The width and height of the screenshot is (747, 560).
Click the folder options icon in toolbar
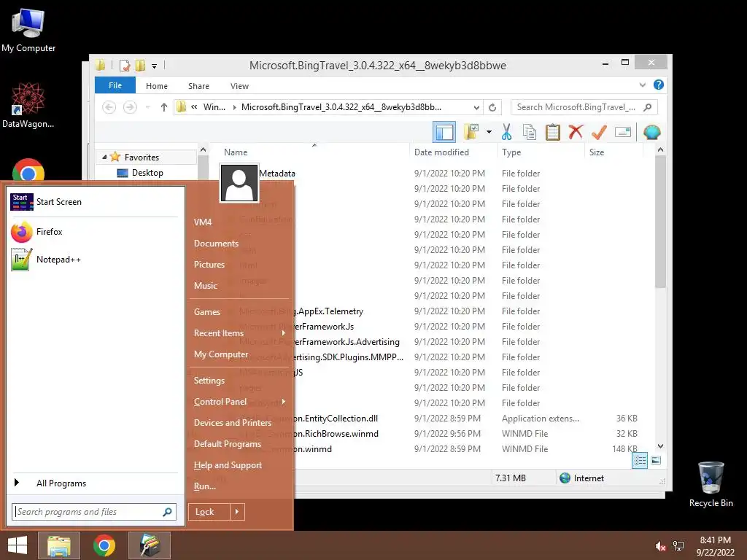tap(471, 132)
